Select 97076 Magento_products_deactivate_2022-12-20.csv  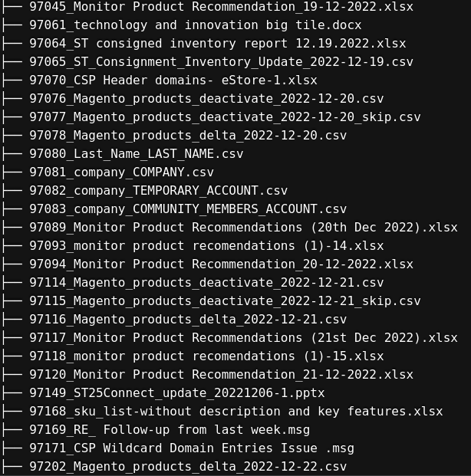click(x=206, y=98)
